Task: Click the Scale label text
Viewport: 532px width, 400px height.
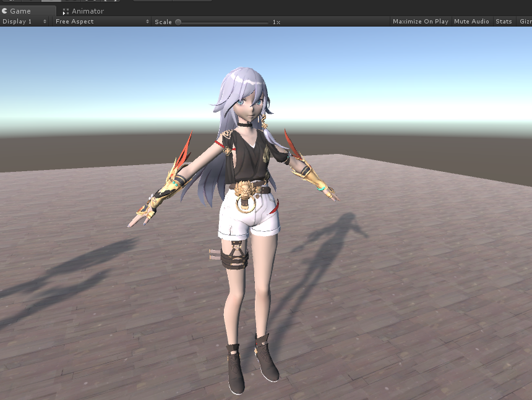Action: [x=163, y=21]
